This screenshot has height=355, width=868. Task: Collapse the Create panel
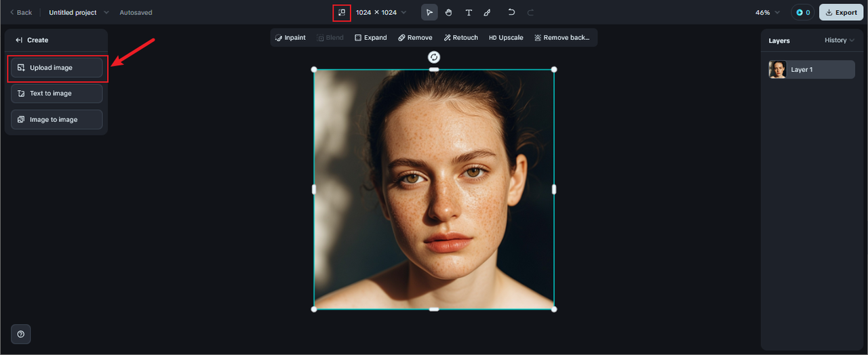(x=19, y=40)
